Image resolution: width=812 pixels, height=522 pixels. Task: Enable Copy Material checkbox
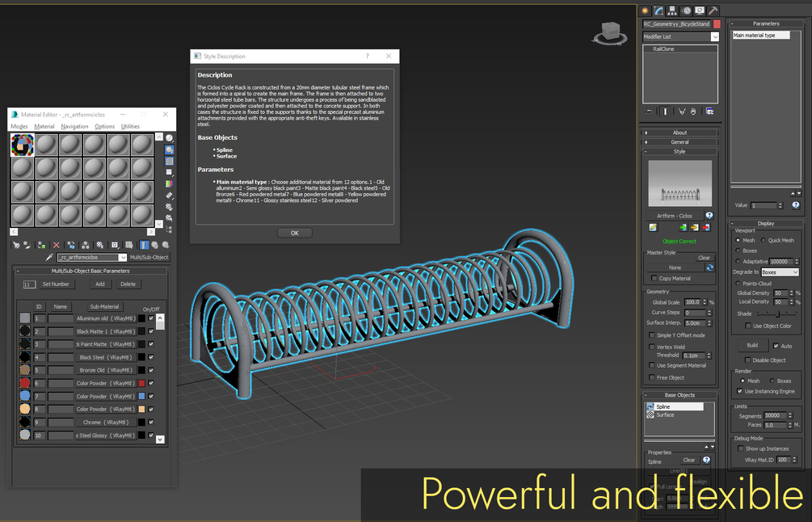point(654,278)
